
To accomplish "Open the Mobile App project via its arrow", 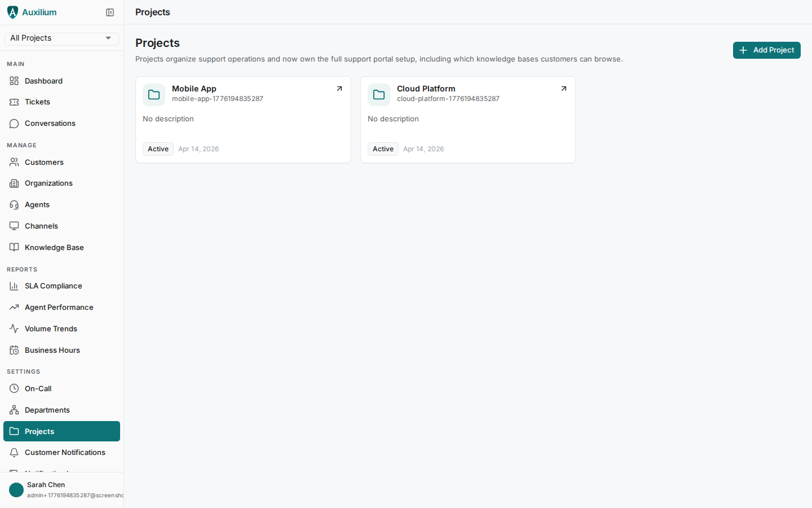I will tap(339, 89).
